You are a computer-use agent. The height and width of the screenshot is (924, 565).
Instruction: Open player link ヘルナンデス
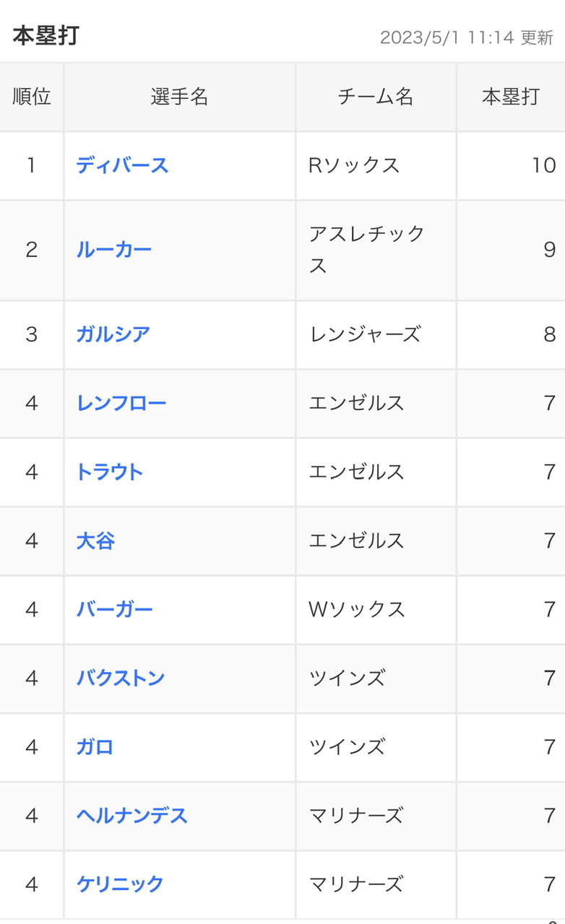click(x=132, y=816)
